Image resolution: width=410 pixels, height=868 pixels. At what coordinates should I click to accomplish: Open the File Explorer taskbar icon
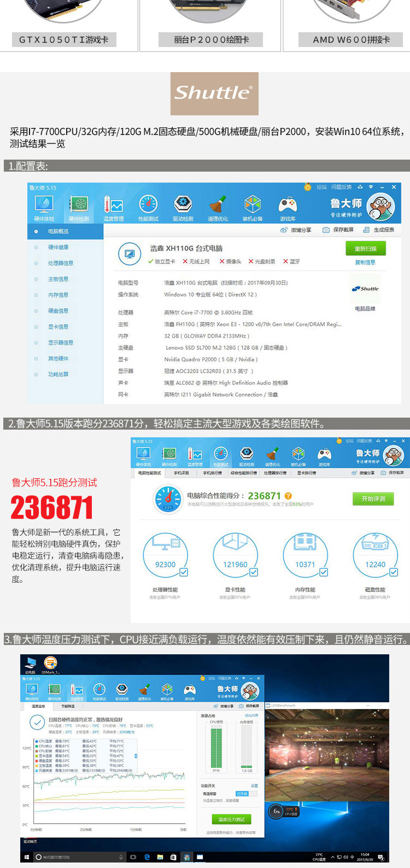coord(160,857)
